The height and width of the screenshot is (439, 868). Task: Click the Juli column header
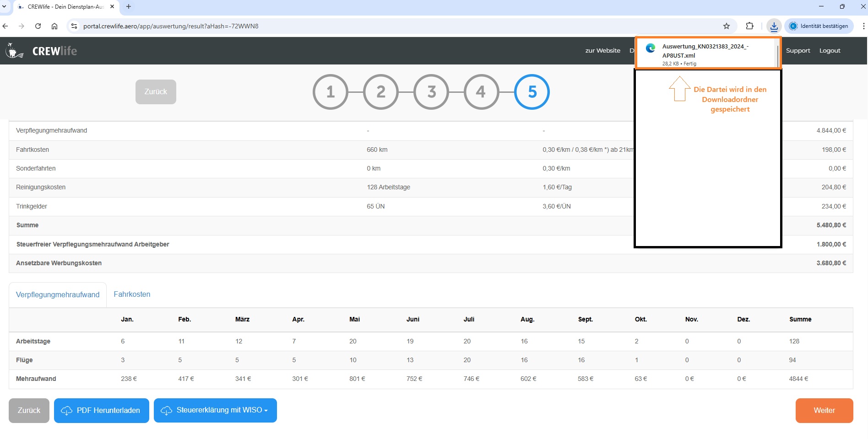coord(469,319)
